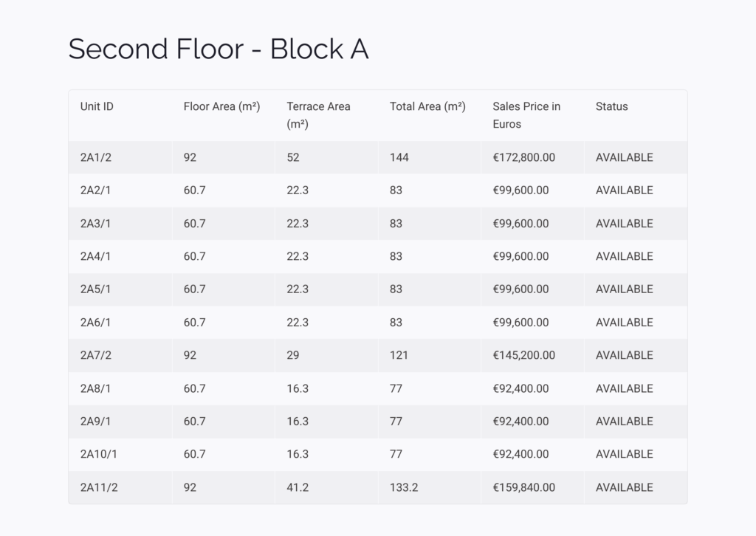756x536 pixels.
Task: Click the €172,800.00 price cell
Action: (x=523, y=157)
